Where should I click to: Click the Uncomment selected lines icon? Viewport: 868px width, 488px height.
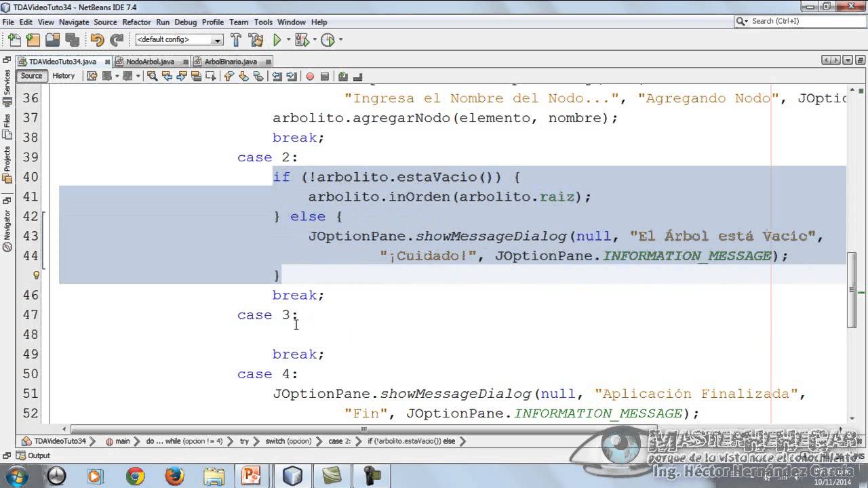click(x=357, y=76)
